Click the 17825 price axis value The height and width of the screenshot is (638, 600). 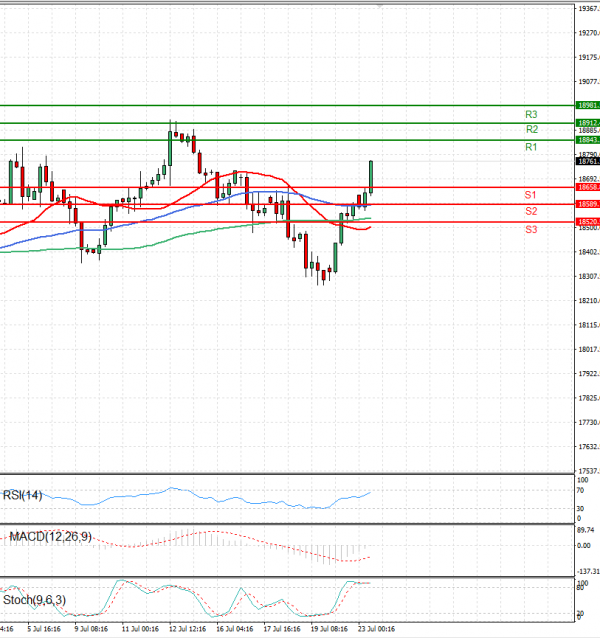(589, 398)
